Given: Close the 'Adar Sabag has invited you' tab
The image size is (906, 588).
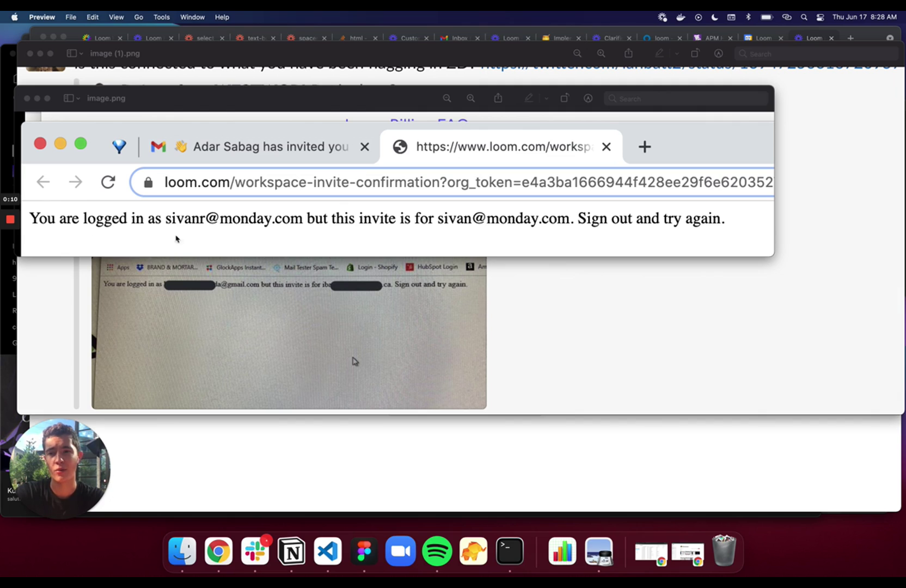Looking at the screenshot, I should (365, 147).
